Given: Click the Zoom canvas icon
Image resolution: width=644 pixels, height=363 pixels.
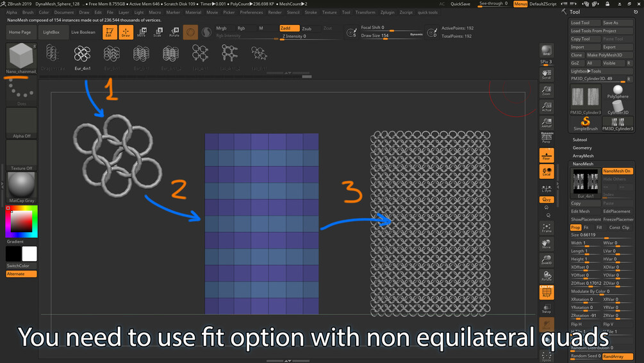Looking at the screenshot, I should (546, 90).
